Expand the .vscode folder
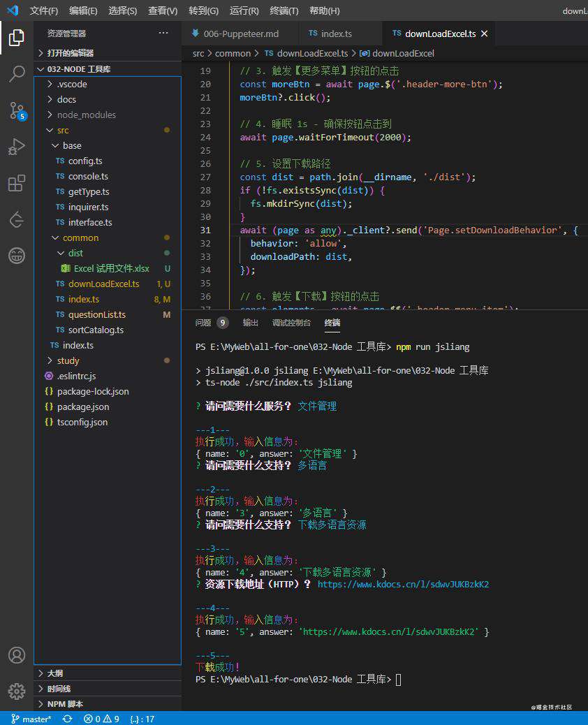The height and width of the screenshot is (725, 588). [x=108, y=84]
